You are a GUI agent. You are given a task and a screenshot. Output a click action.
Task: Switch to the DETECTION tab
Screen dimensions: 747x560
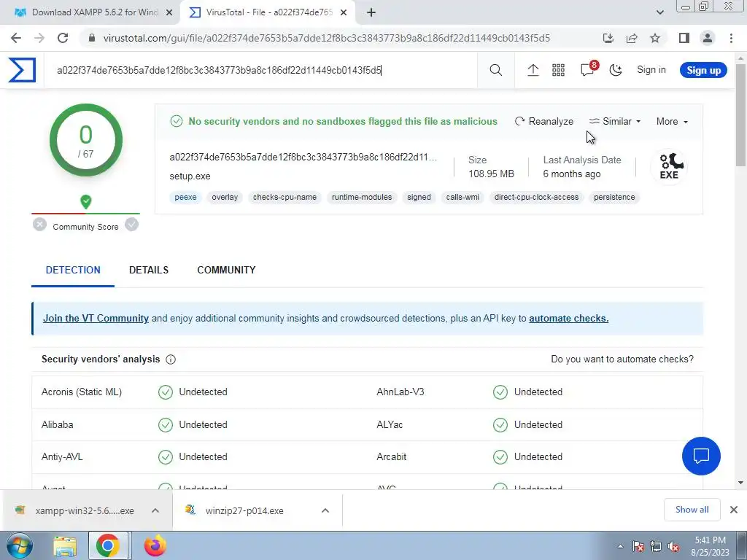[73, 270]
